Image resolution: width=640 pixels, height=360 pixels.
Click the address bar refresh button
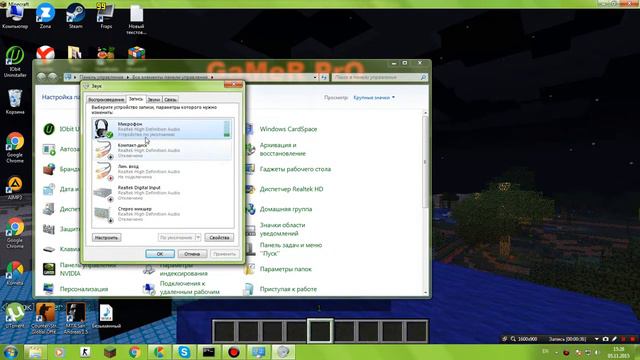(x=324, y=77)
